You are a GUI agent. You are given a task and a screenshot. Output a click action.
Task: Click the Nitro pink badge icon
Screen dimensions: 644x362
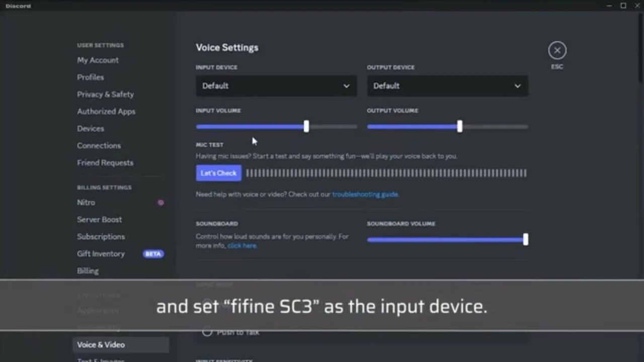click(x=160, y=203)
